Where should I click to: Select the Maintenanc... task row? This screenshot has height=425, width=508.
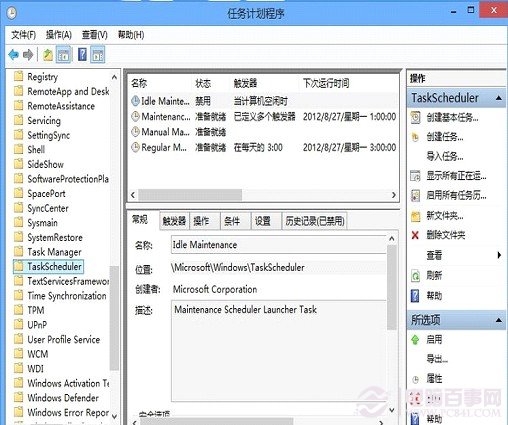264,116
